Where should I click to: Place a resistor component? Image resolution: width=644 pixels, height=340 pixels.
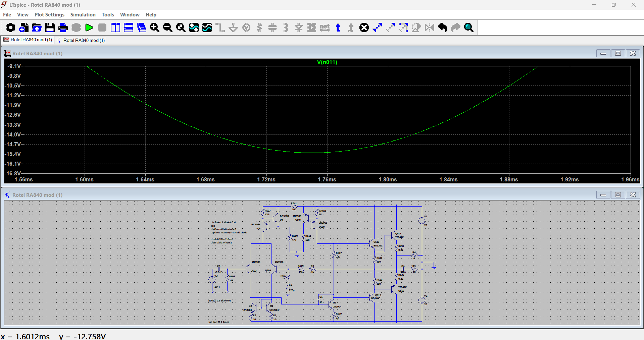[259, 27]
